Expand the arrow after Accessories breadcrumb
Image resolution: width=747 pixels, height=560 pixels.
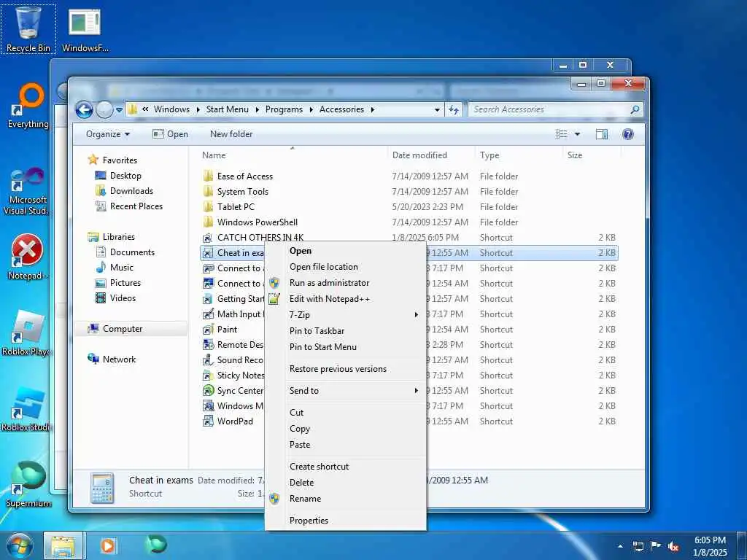click(x=373, y=109)
